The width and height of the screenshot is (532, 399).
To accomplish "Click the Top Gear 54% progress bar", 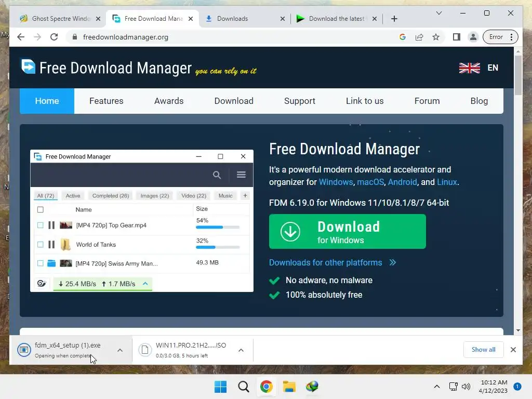I will [218, 228].
